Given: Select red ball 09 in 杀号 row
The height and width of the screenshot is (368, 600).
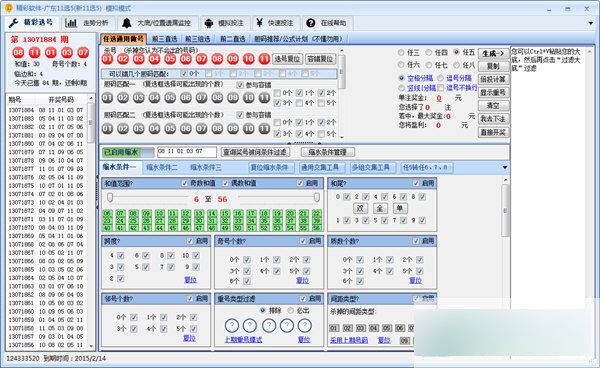Looking at the screenshot, I should pos(233,59).
